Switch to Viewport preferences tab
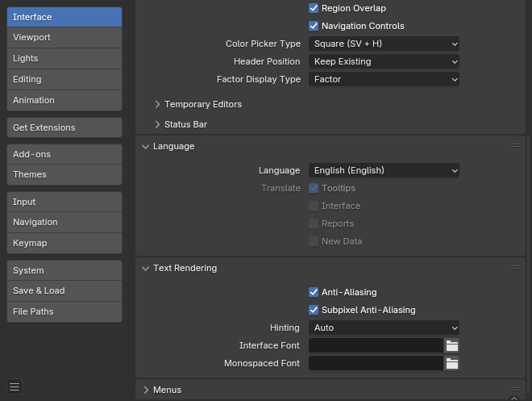The width and height of the screenshot is (532, 401). (x=64, y=37)
